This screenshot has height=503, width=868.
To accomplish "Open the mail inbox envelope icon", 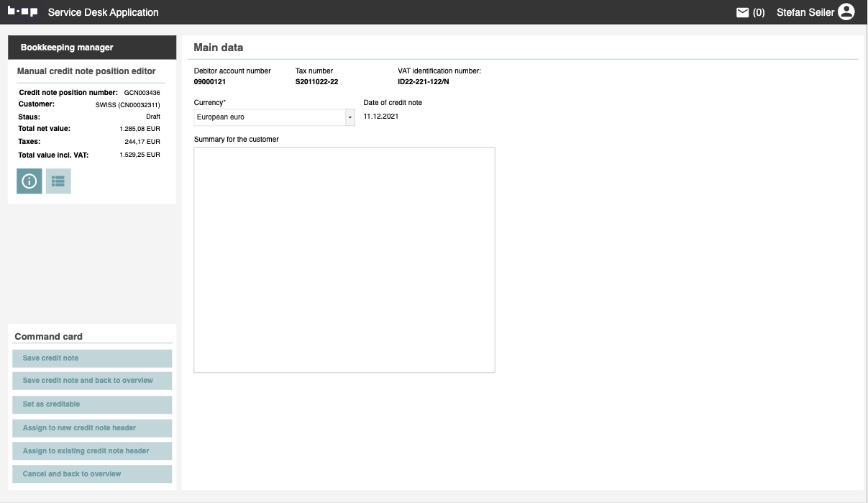I will tap(743, 12).
